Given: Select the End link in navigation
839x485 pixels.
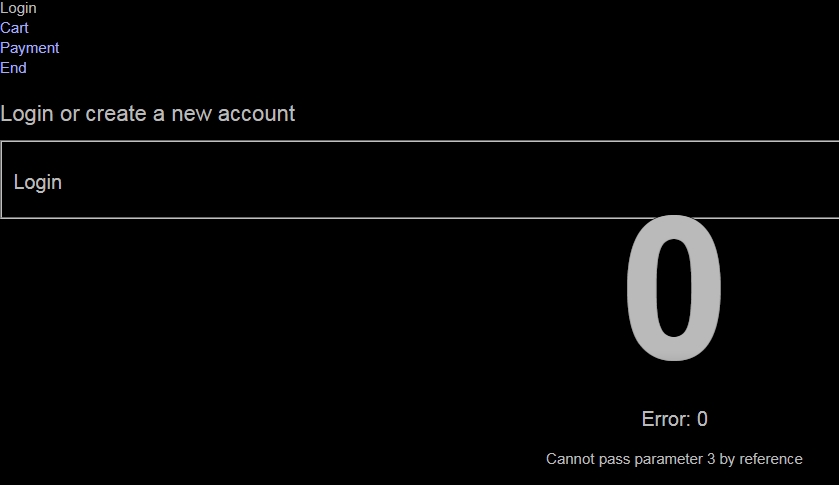Looking at the screenshot, I should pyautogui.click(x=13, y=68).
